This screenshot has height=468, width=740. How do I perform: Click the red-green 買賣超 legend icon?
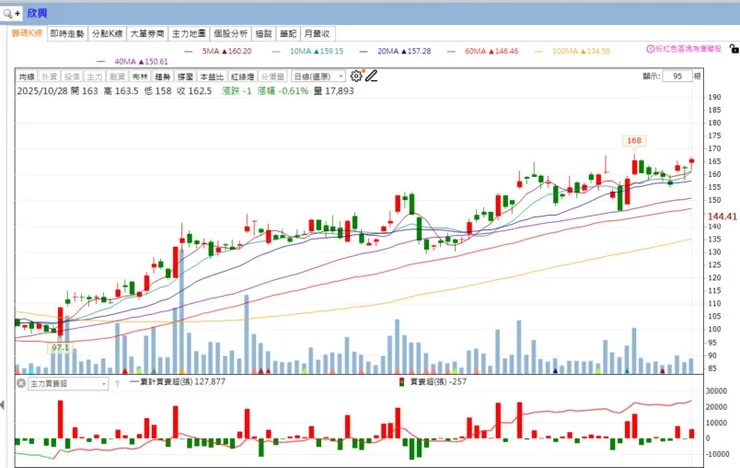pyautogui.click(x=402, y=382)
